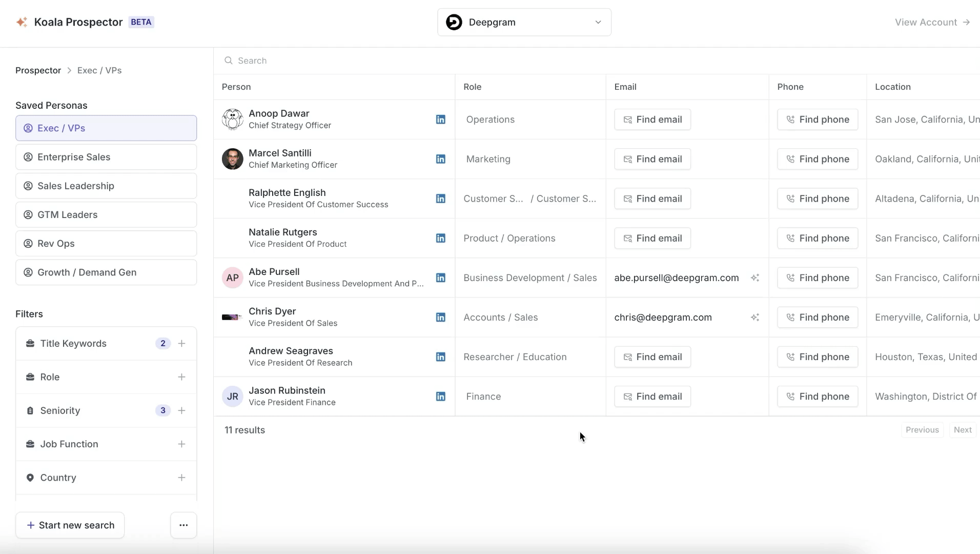This screenshot has width=980, height=554.
Task: Open Abe Pursell's LinkedIn icon
Action: 440,278
